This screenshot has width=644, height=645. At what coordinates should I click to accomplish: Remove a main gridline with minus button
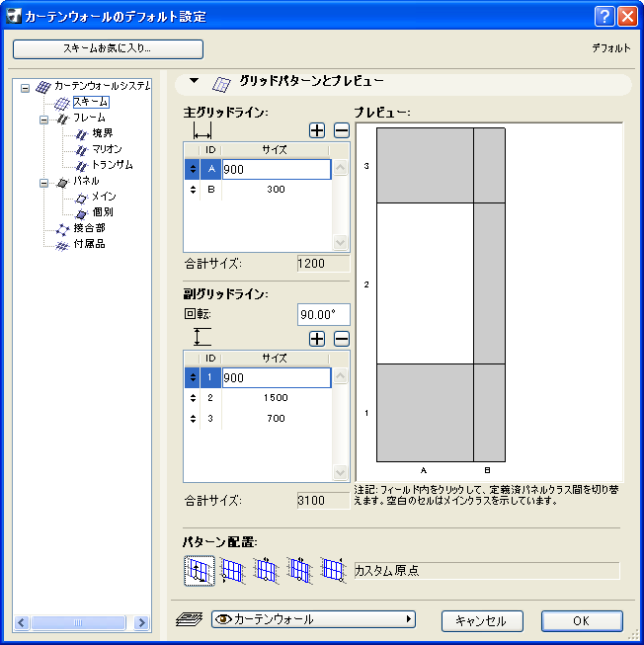click(x=342, y=130)
